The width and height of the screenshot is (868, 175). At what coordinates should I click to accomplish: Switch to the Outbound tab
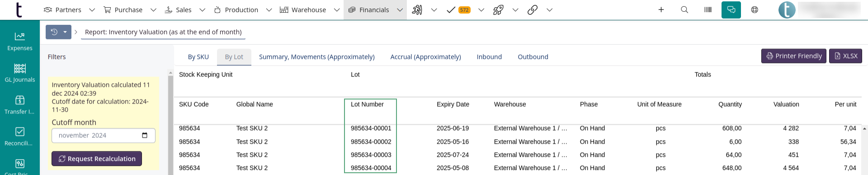(533, 57)
